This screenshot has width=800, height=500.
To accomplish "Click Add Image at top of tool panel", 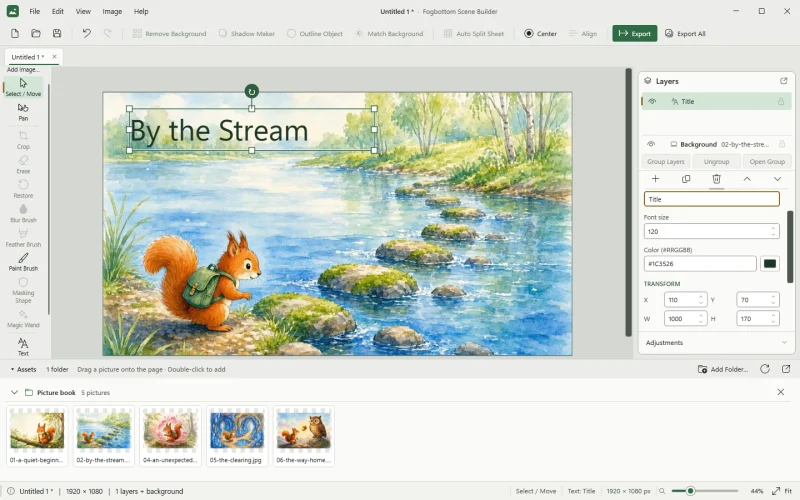I will coord(23,69).
